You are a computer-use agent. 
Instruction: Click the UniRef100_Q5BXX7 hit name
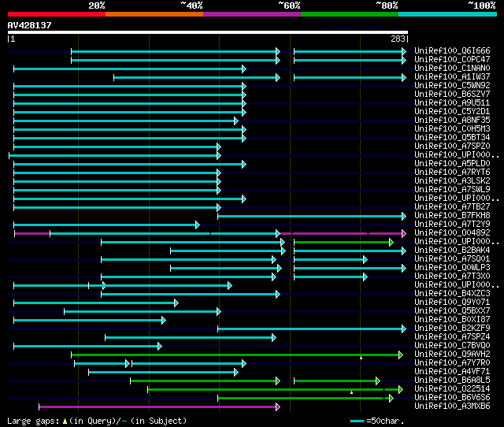click(x=452, y=311)
